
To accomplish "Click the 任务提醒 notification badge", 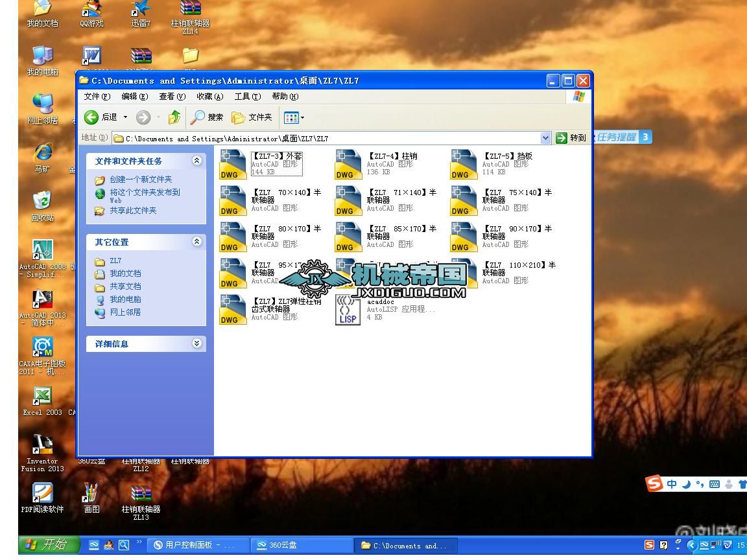I will [x=623, y=137].
